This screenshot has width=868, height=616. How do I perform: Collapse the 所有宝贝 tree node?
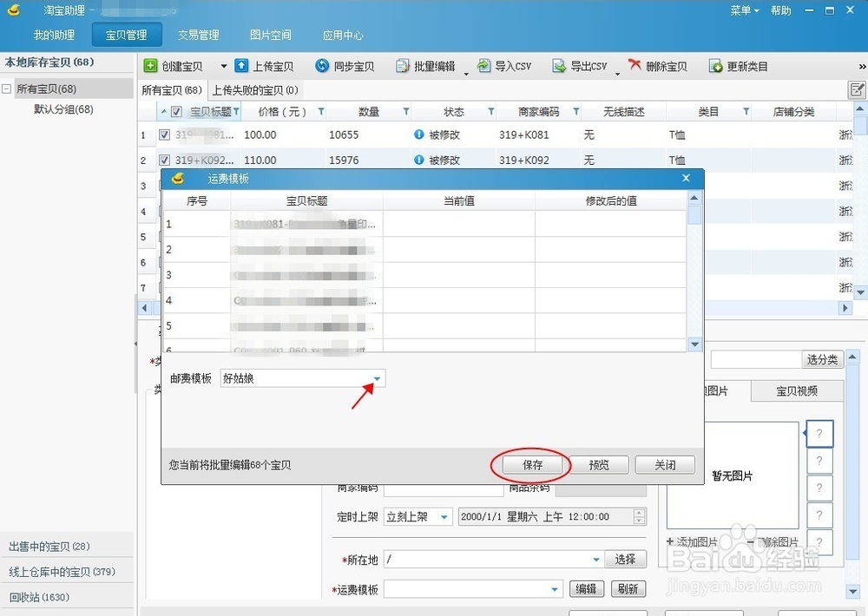[9, 88]
